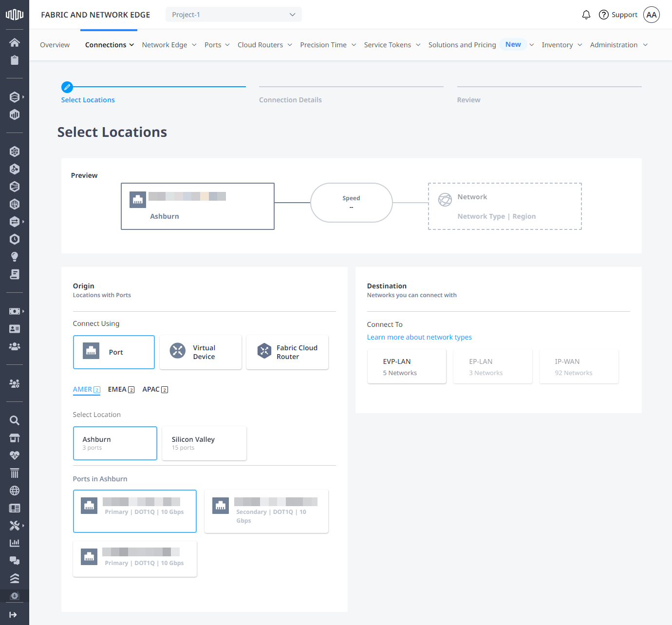This screenshot has width=672, height=625.
Task: Select the EP-LAN 3 Networks card
Action: [x=493, y=366]
